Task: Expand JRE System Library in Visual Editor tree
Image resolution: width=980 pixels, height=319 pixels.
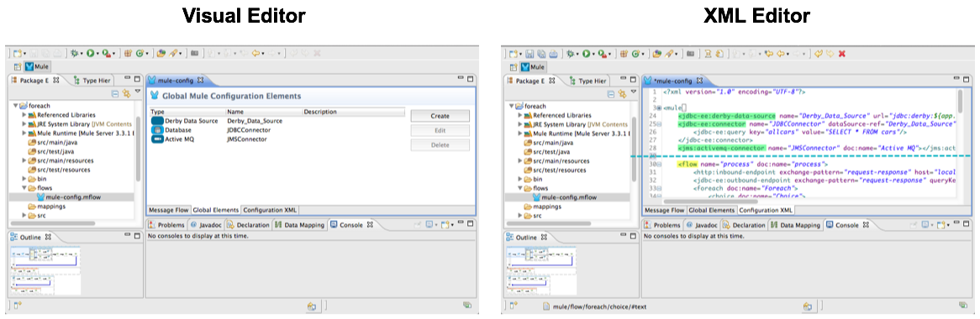Action: point(24,124)
